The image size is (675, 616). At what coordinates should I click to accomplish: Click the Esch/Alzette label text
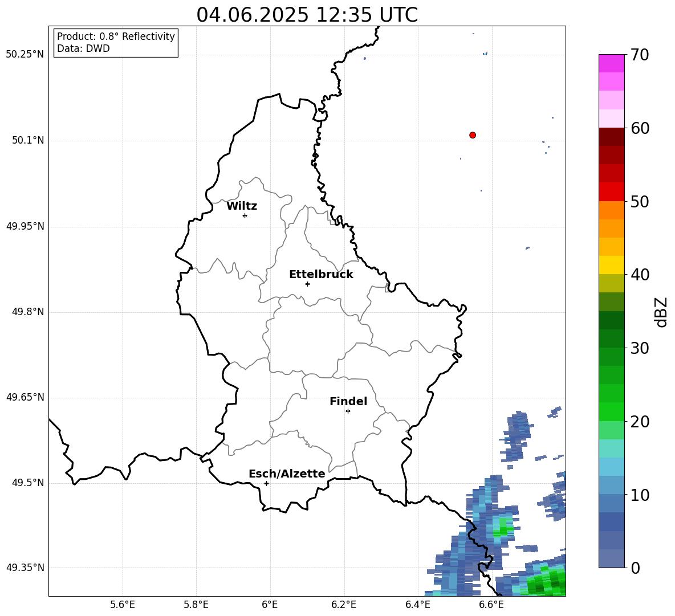point(287,474)
